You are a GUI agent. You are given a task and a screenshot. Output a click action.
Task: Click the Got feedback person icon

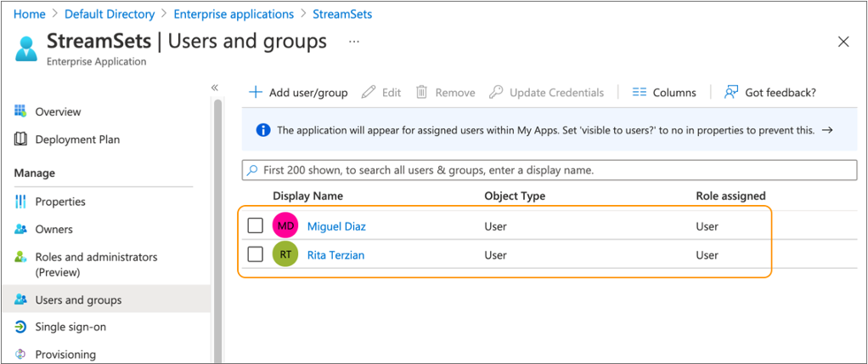tap(732, 93)
